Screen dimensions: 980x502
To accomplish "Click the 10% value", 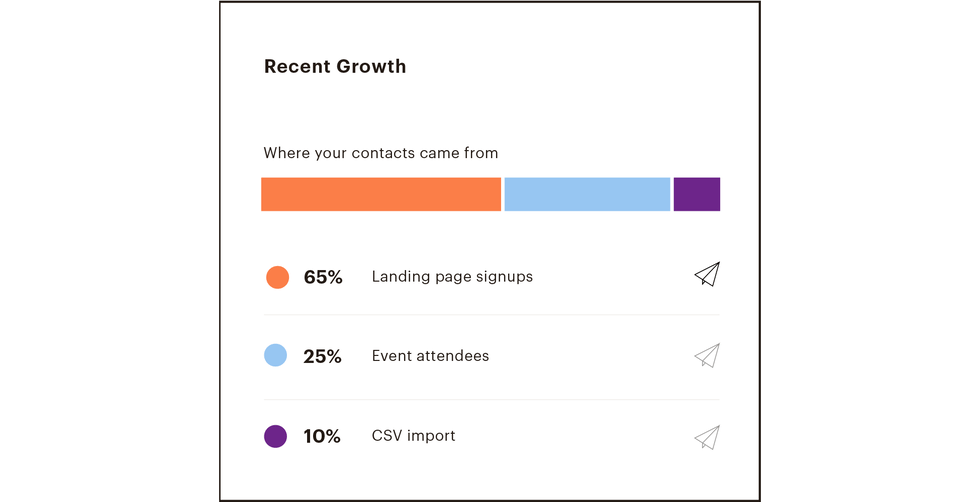I will pos(322,437).
